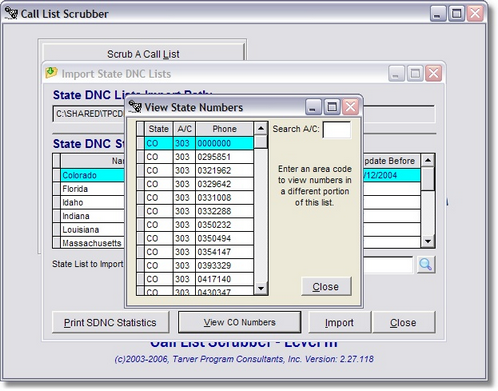The image size is (498, 391).
Task: Click scroll down arrow in phone numbers grid
Action: [x=261, y=288]
